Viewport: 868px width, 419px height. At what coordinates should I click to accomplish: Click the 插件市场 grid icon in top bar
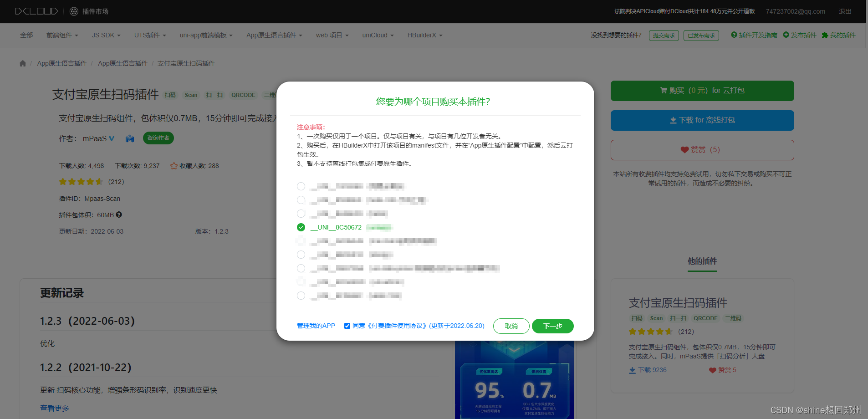click(73, 11)
